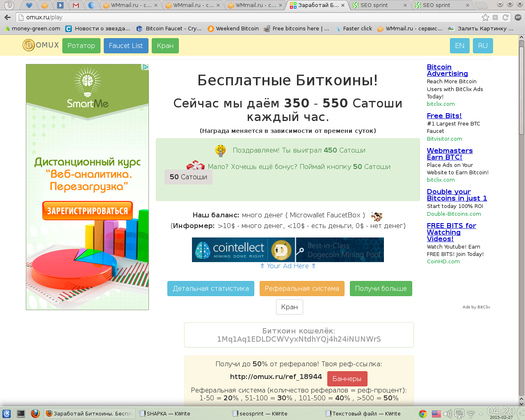Open the Free bitcoins here bookmark
The width and height of the screenshot is (525, 420).
297,29
